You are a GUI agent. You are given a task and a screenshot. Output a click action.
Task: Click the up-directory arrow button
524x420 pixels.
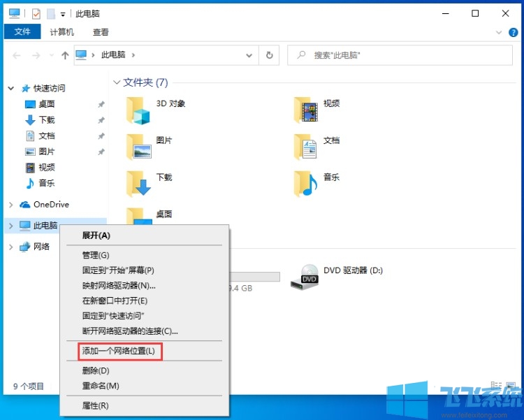click(65, 55)
